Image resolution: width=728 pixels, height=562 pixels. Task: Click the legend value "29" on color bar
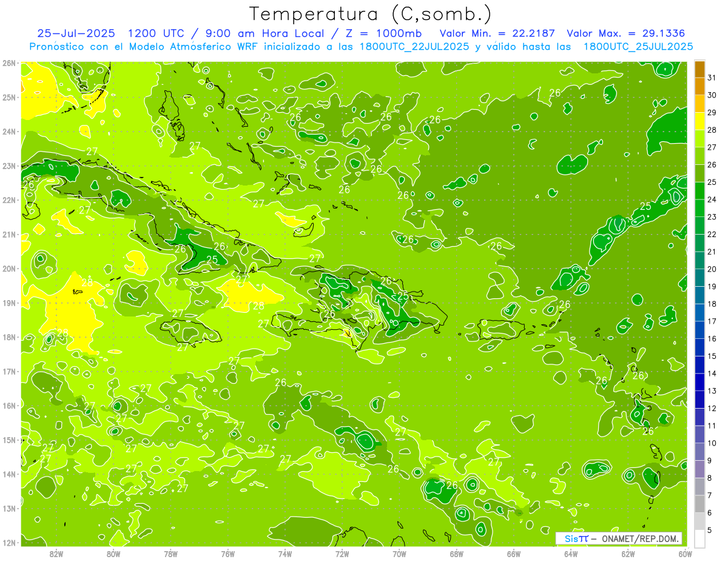(x=712, y=112)
